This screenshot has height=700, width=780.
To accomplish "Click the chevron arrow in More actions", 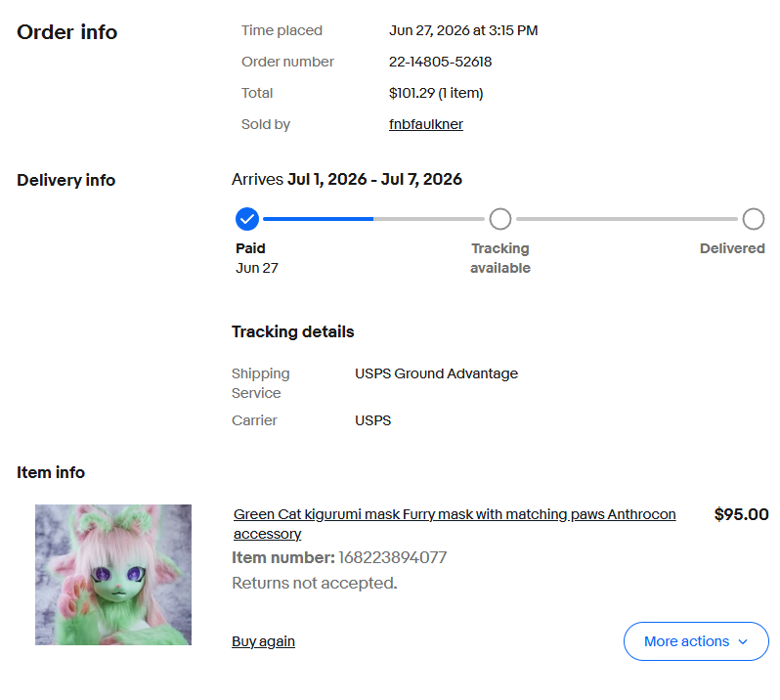I will (x=743, y=641).
